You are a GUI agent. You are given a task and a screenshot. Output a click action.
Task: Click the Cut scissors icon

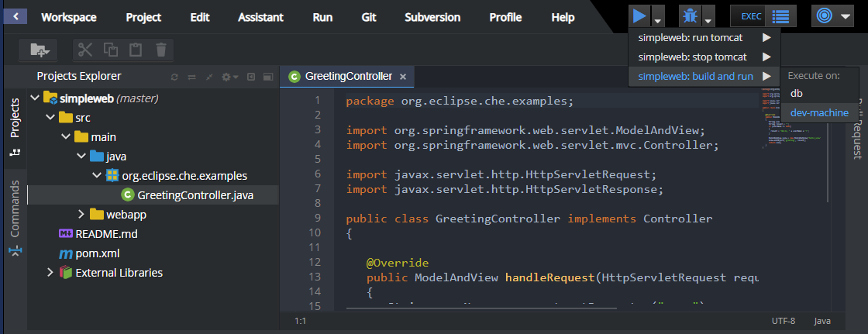pyautogui.click(x=84, y=50)
